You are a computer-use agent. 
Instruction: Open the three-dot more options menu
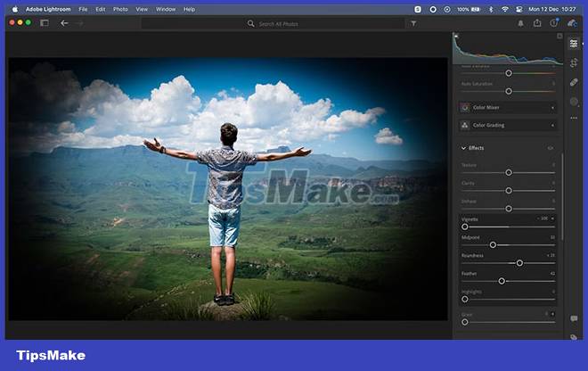pyautogui.click(x=574, y=118)
